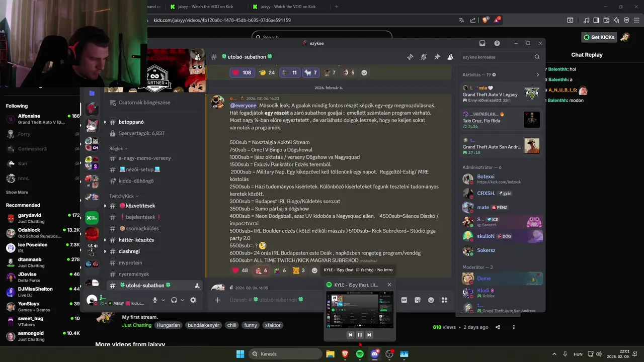Open Brave Shields icon in address bar
This screenshot has width=644, height=362.
(x=486, y=20)
